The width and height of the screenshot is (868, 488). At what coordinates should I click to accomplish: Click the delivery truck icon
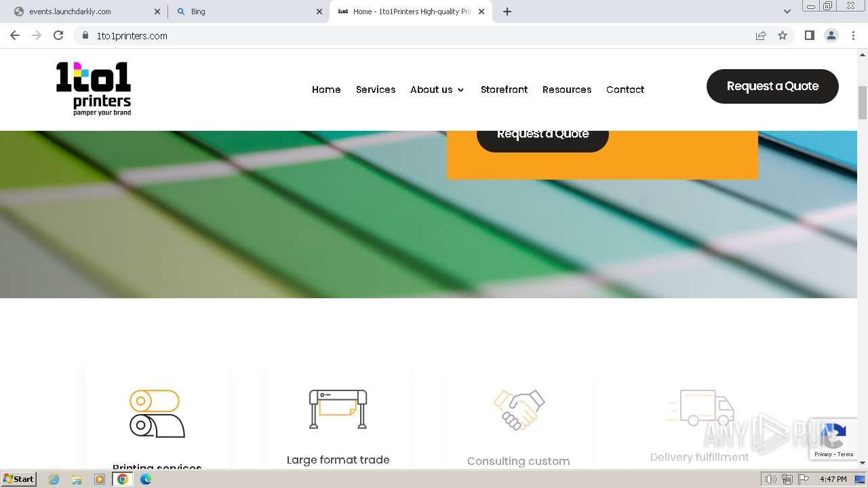point(700,407)
